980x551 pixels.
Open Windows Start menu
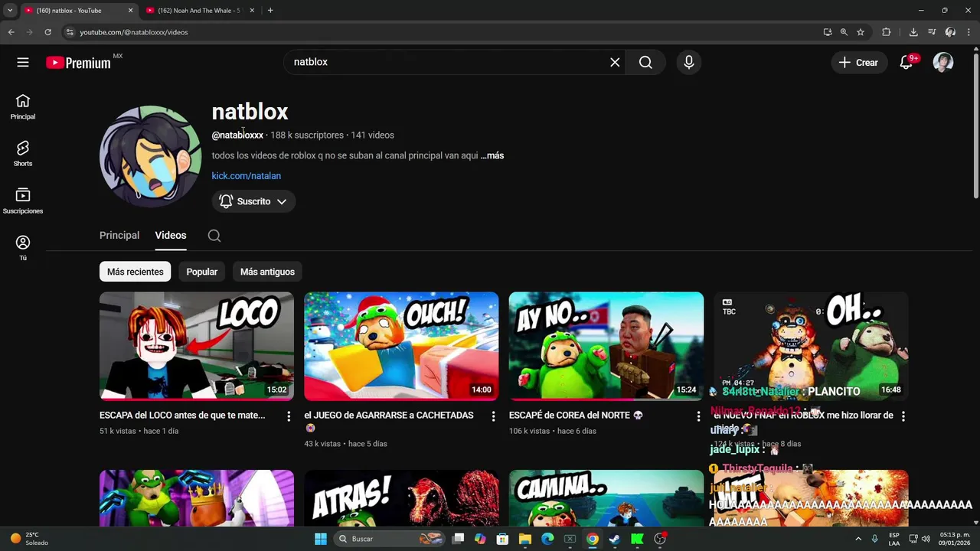[x=321, y=539]
